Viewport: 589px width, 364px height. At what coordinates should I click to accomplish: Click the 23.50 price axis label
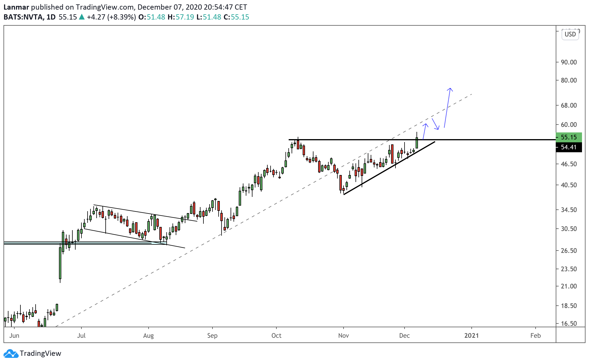[569, 269]
